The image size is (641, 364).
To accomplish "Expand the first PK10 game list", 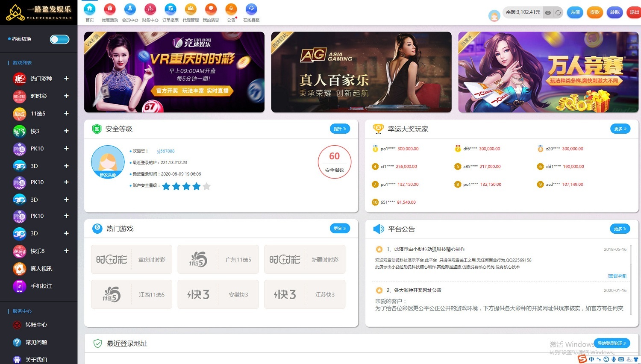I will click(66, 148).
